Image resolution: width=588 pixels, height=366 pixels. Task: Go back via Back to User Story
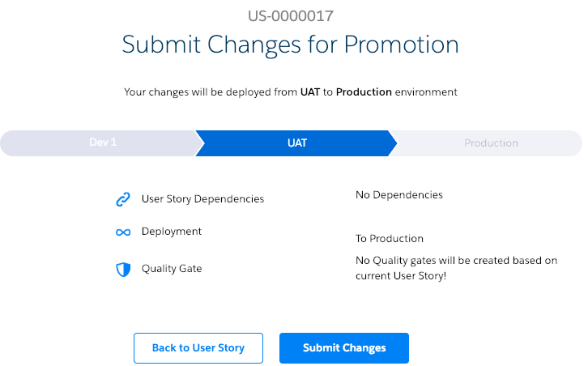pyautogui.click(x=198, y=348)
